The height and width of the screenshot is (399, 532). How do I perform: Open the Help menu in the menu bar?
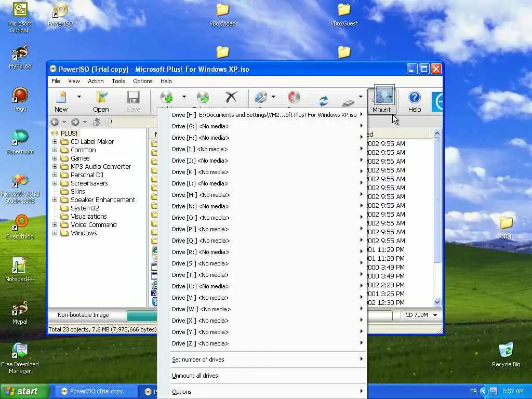166,81
